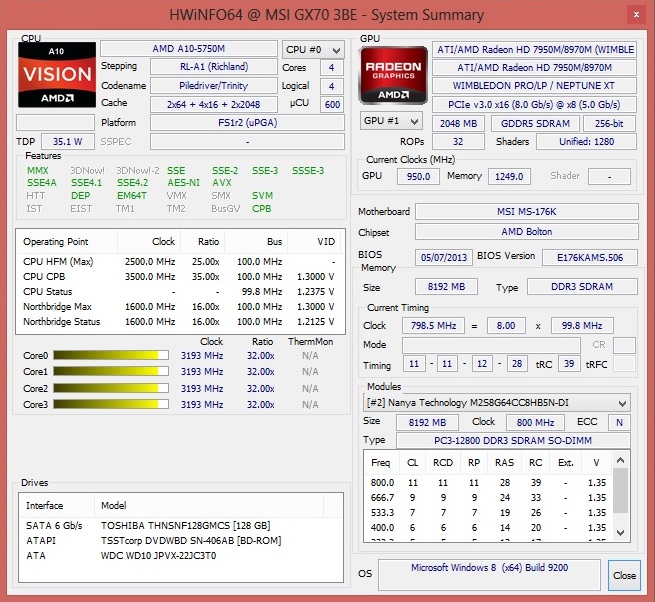Select the WDC WD10 JPVX-22JC3T0 drive row
Image resolution: width=655 pixels, height=602 pixels.
pyautogui.click(x=180, y=556)
